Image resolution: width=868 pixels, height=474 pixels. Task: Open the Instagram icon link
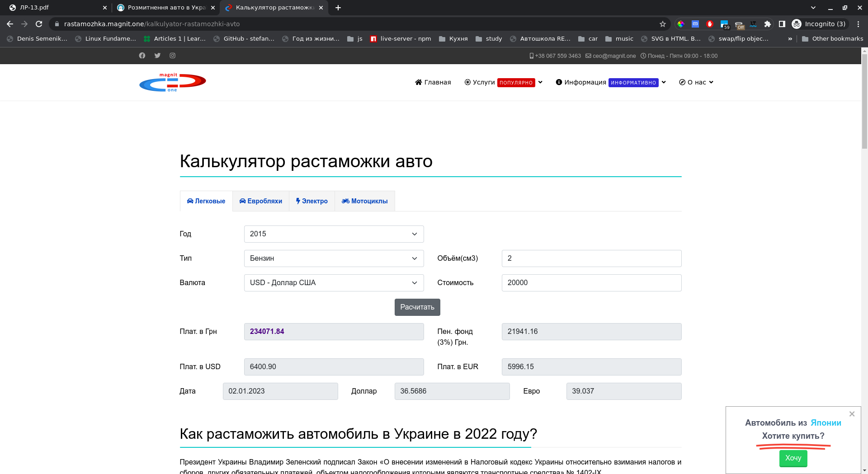[172, 56]
